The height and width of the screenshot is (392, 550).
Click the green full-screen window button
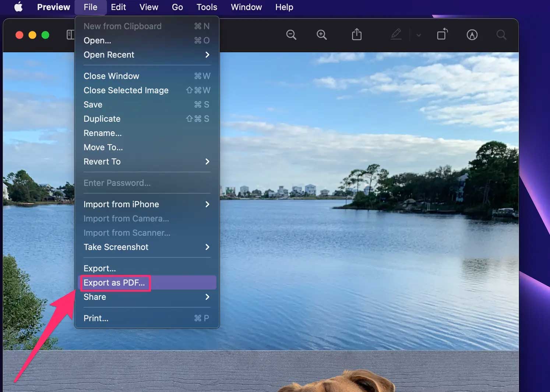45,35
